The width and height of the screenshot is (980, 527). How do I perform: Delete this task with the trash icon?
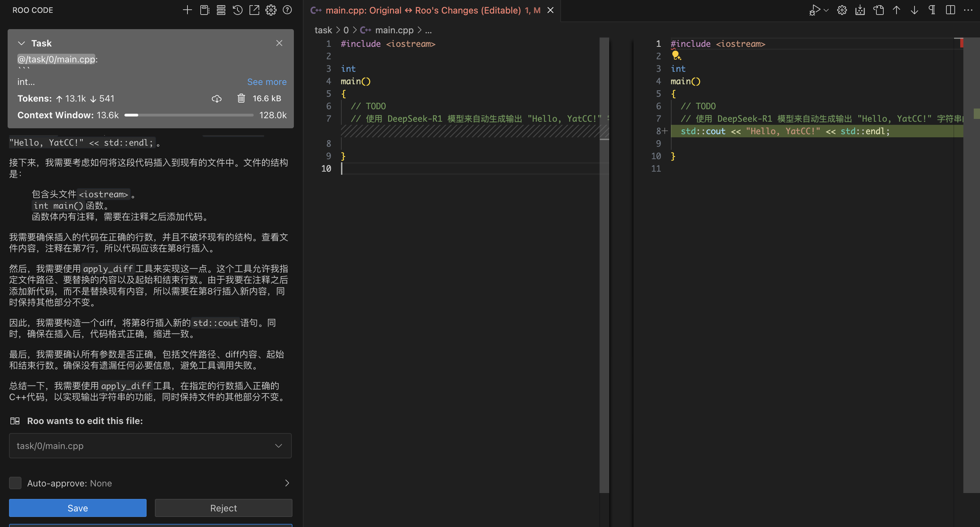241,98
